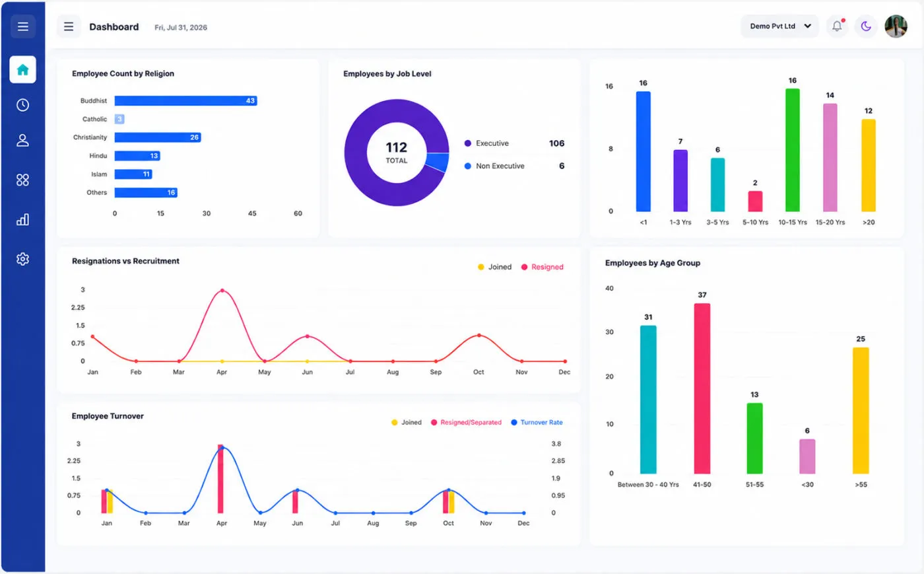Select the 5-10 Yrs red bar
The image size is (924, 574).
tap(755, 201)
